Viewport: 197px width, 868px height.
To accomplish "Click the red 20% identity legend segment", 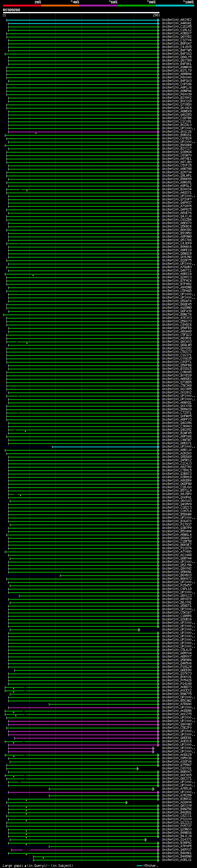I will tap(22, 6).
